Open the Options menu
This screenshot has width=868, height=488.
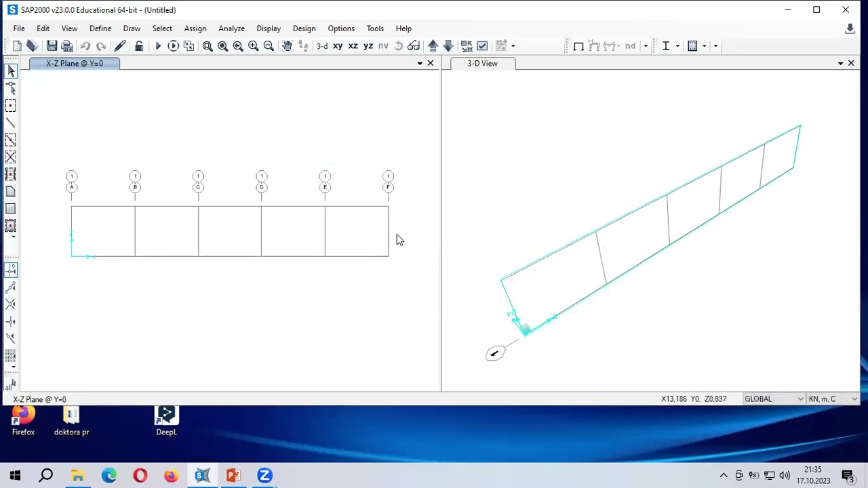[341, 28]
